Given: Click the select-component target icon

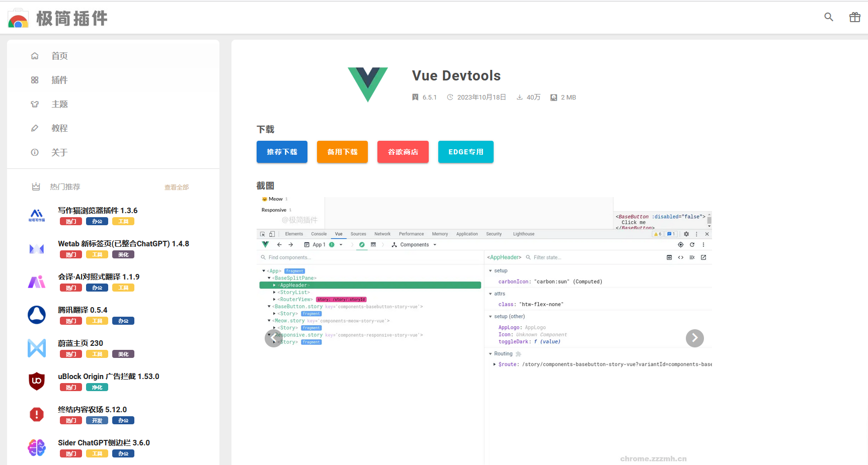Looking at the screenshot, I should click(680, 245).
